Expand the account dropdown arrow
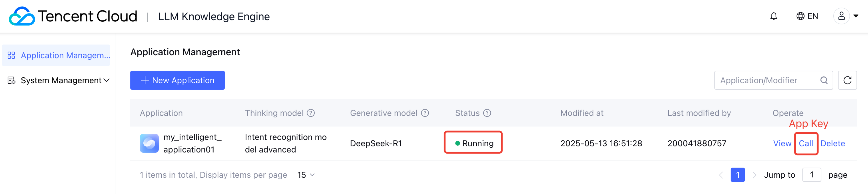 point(856,16)
